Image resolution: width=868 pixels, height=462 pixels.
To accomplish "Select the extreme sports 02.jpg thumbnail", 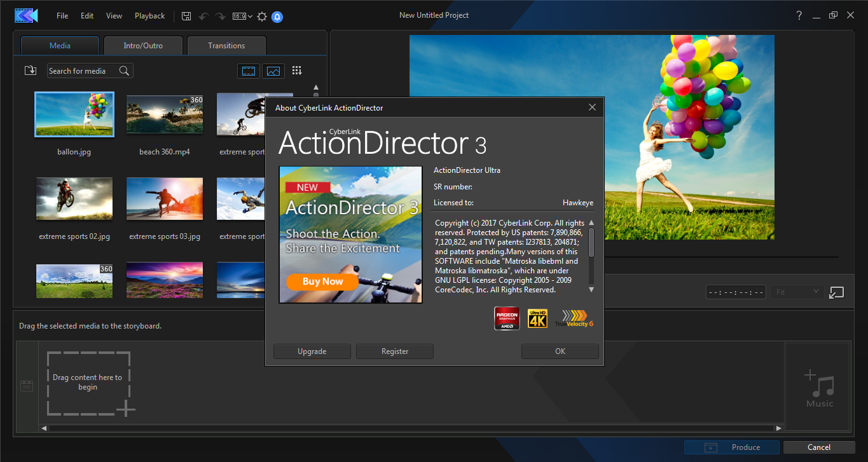I will (74, 198).
